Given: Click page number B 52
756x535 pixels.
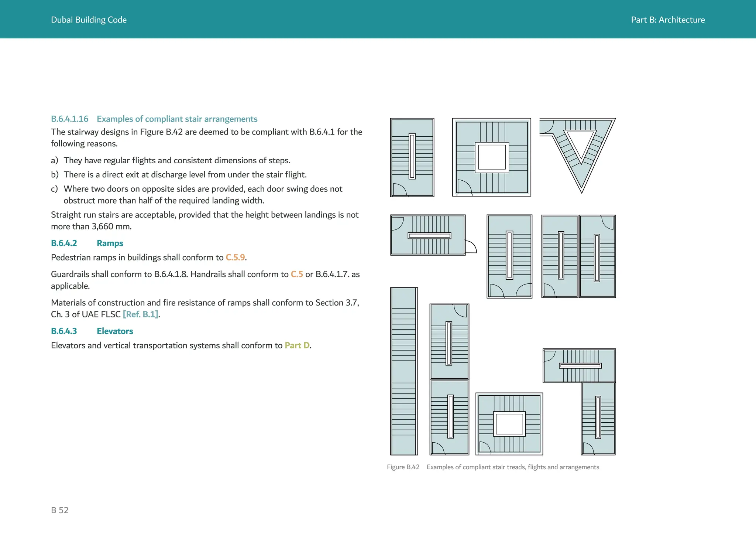Looking at the screenshot, I should 60,510.
